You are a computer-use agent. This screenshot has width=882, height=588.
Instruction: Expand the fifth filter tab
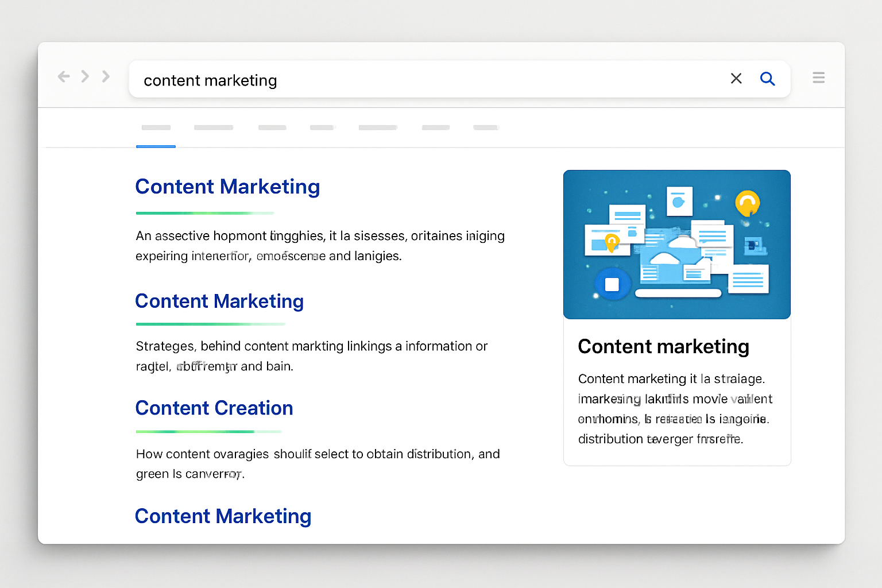(377, 127)
